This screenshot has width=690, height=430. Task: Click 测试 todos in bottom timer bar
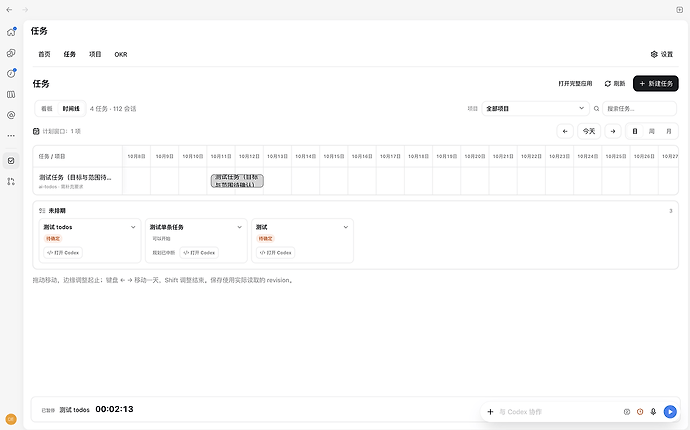point(74,410)
